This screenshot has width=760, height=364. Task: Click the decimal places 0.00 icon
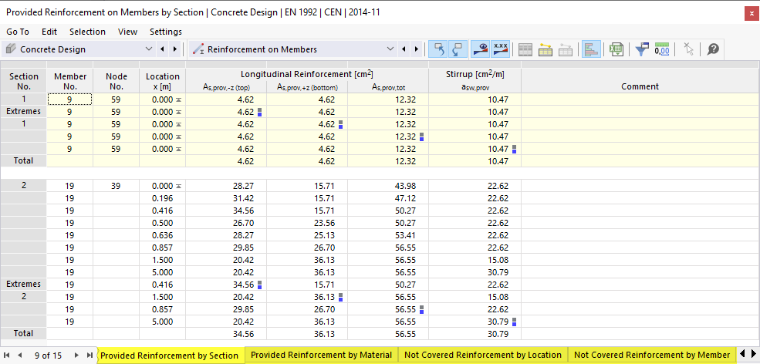tap(662, 49)
